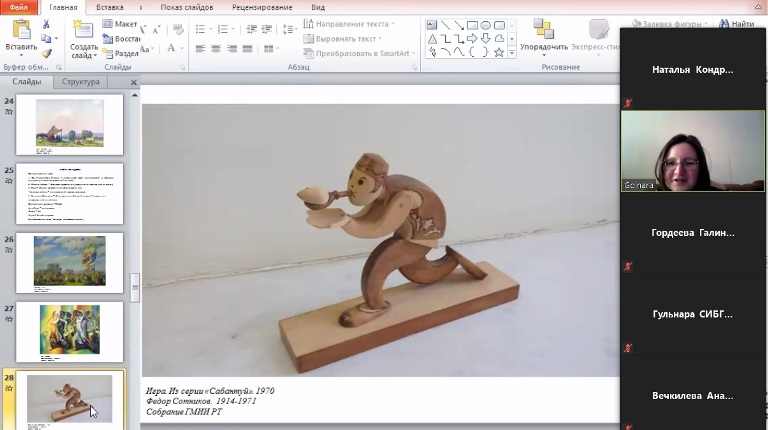This screenshot has width=768, height=430.
Task: Open the Файл tab
Action: 19,7
